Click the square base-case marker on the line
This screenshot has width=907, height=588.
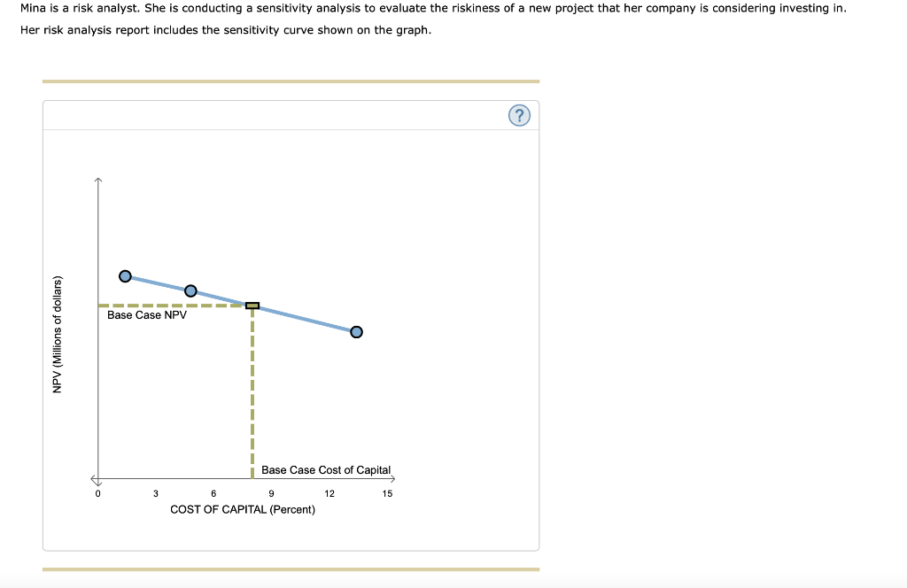(x=252, y=304)
